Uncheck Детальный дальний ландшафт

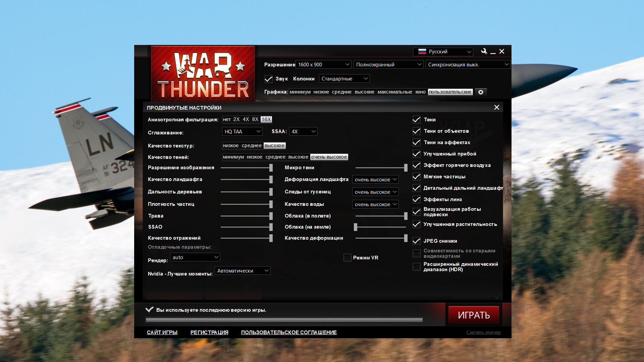point(416,188)
